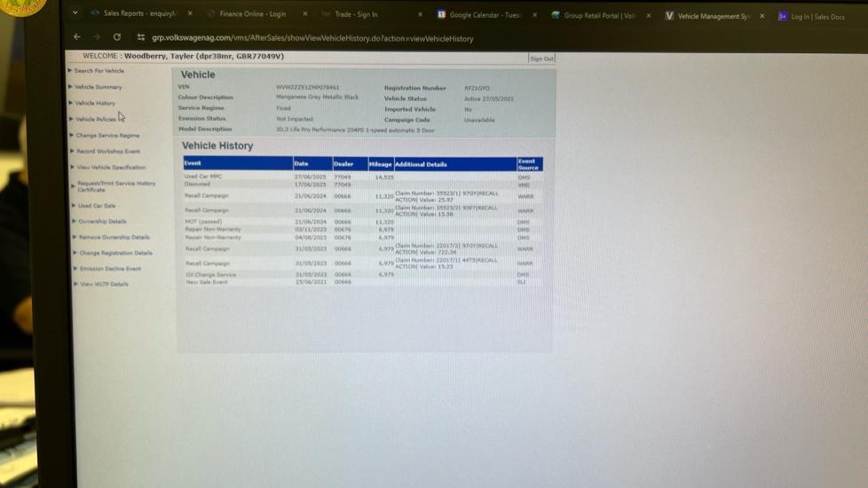The height and width of the screenshot is (488, 868).
Task: Open Emission Decline Event link
Action: [x=110, y=268]
